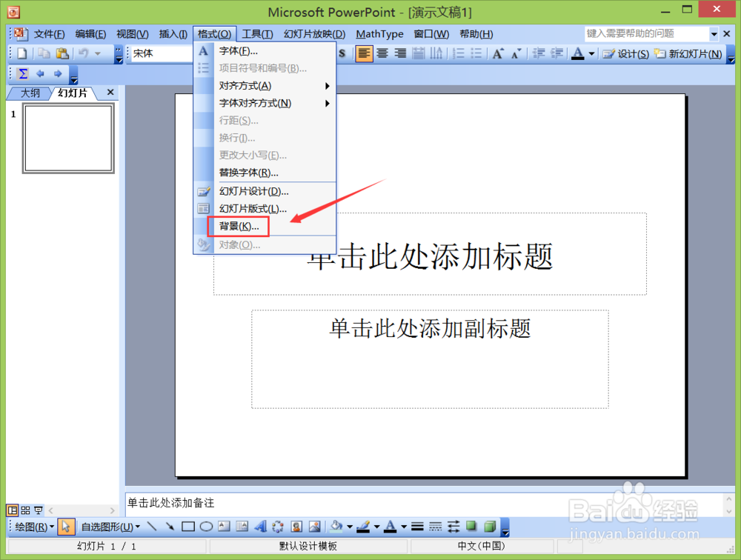Expand Font Alignment (字体对齐方式) submenu
Screen dimensions: 741x560
click(265, 103)
